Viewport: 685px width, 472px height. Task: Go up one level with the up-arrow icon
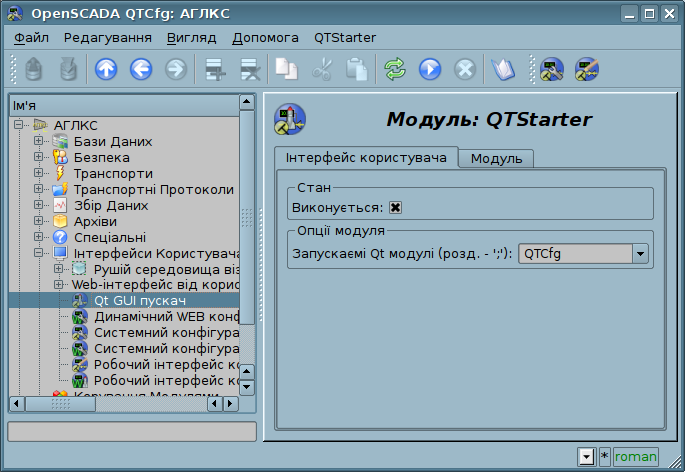106,69
